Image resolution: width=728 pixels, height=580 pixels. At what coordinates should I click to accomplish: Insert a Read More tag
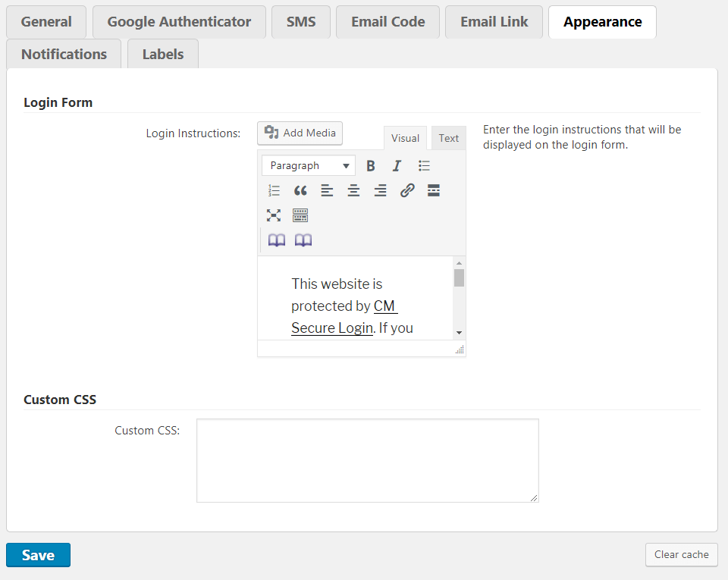pyautogui.click(x=434, y=190)
